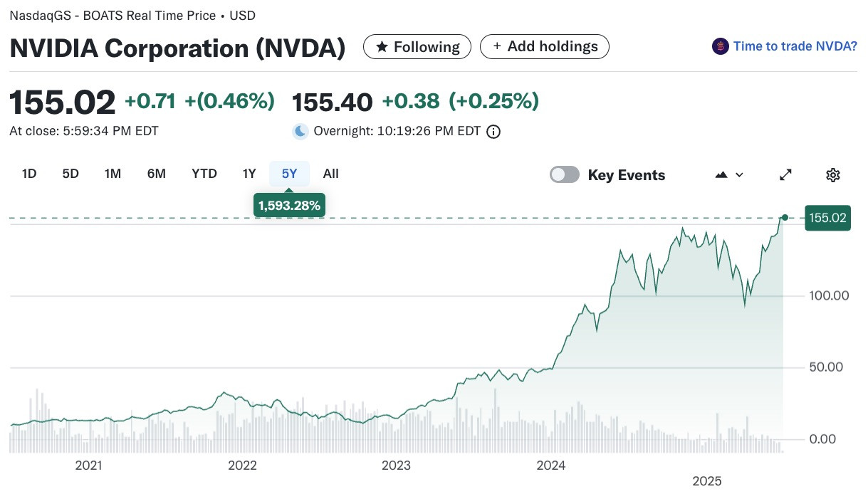Switch to the 1M range
Image resolution: width=868 pixels, height=494 pixels.
113,174
